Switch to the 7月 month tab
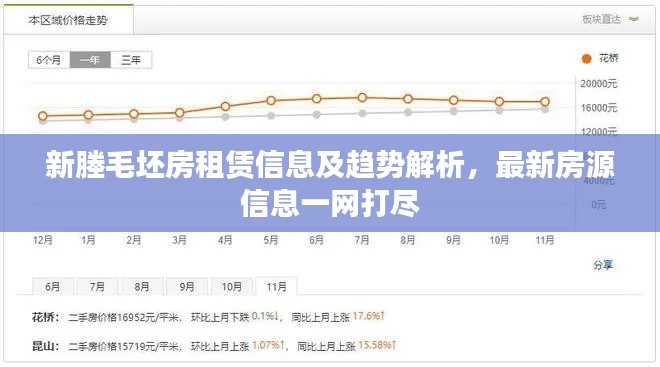Image resolution: width=660 pixels, height=367 pixels. point(97,287)
